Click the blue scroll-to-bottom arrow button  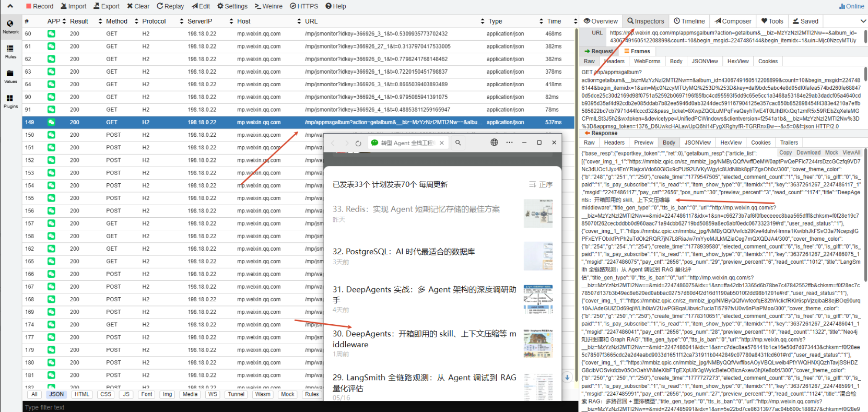567,377
